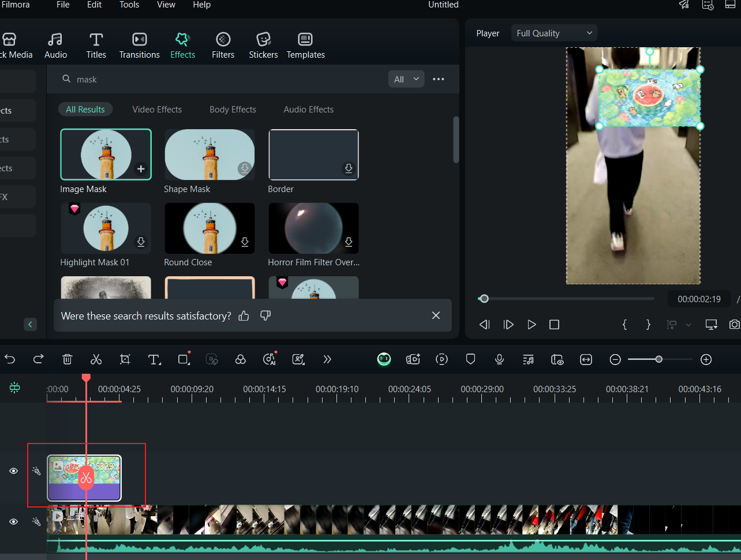Click the undo arrow icon
This screenshot has height=560, width=741.
[x=10, y=360]
